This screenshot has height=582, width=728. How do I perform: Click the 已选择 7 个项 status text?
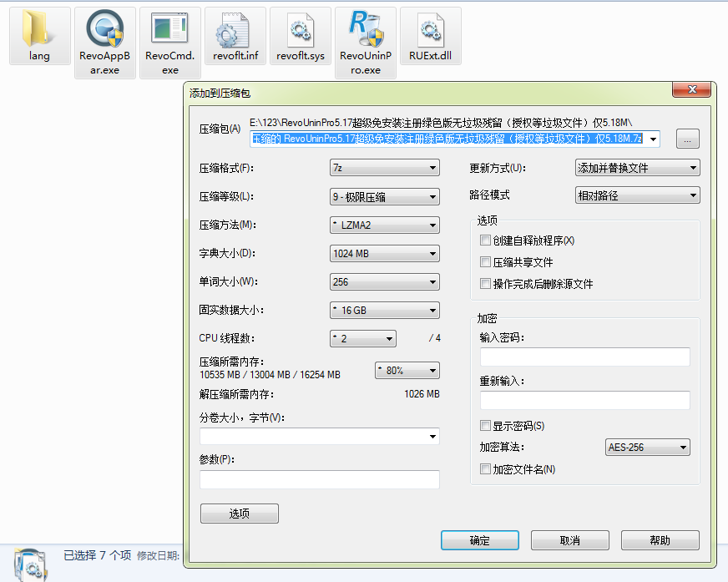[97, 555]
